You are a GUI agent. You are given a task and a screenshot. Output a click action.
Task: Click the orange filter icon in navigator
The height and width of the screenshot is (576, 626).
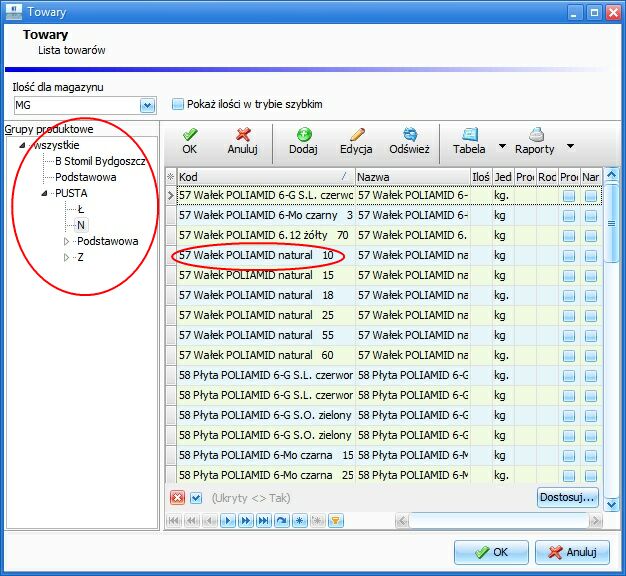pos(336,521)
